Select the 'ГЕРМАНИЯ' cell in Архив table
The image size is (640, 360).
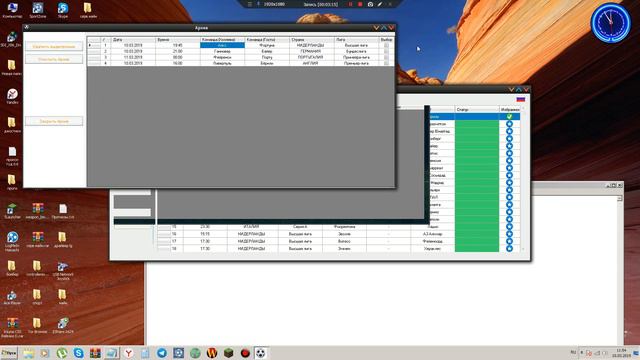point(311,51)
